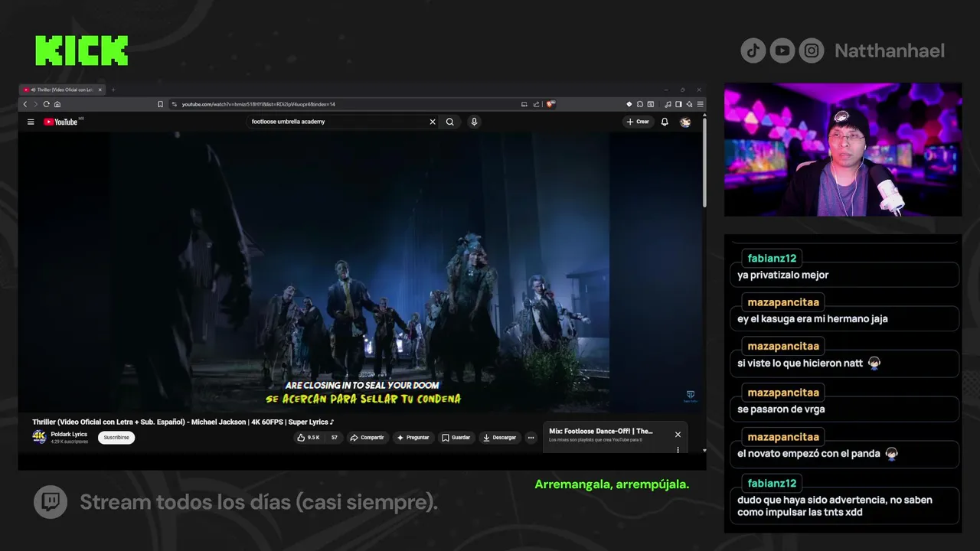Click the Instagram icon in overlay
The width and height of the screenshot is (980, 551).
click(x=812, y=51)
